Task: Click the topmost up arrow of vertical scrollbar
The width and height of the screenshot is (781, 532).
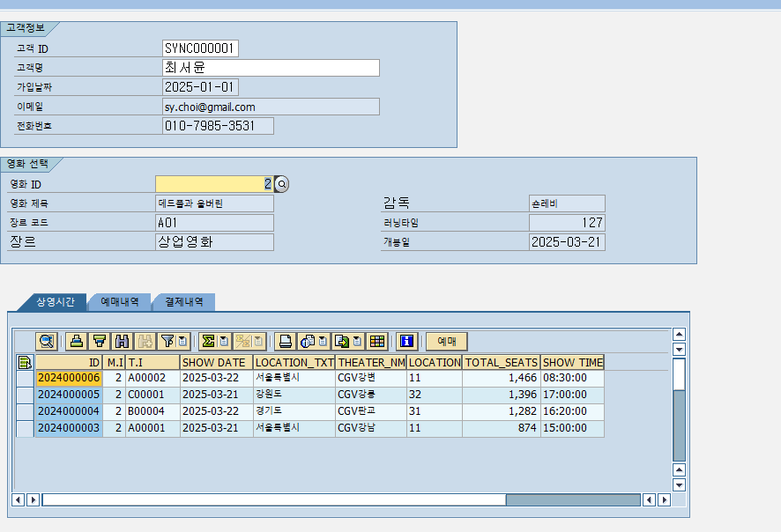Action: (679, 334)
